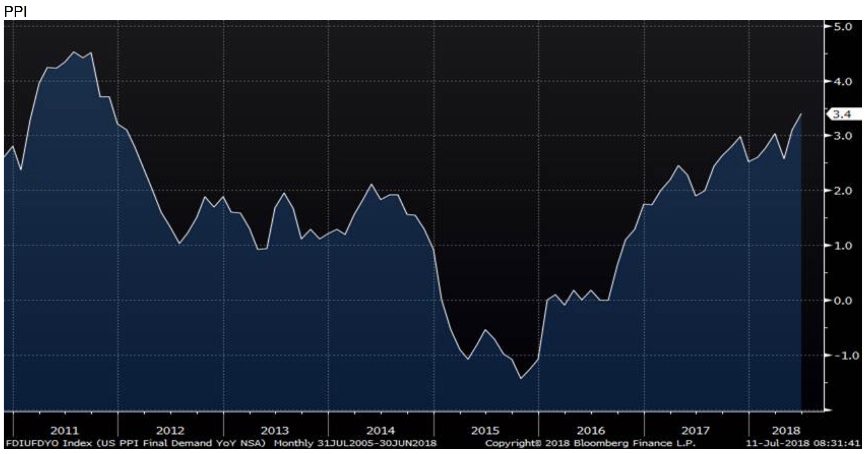Click the 2018 year label on axis

click(x=785, y=430)
